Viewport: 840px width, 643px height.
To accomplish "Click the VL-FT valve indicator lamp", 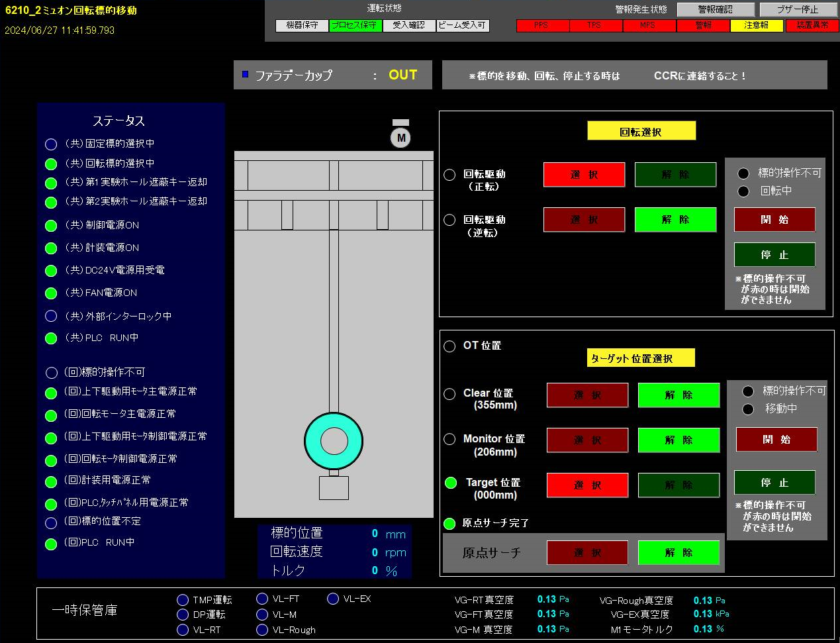I will (262, 599).
